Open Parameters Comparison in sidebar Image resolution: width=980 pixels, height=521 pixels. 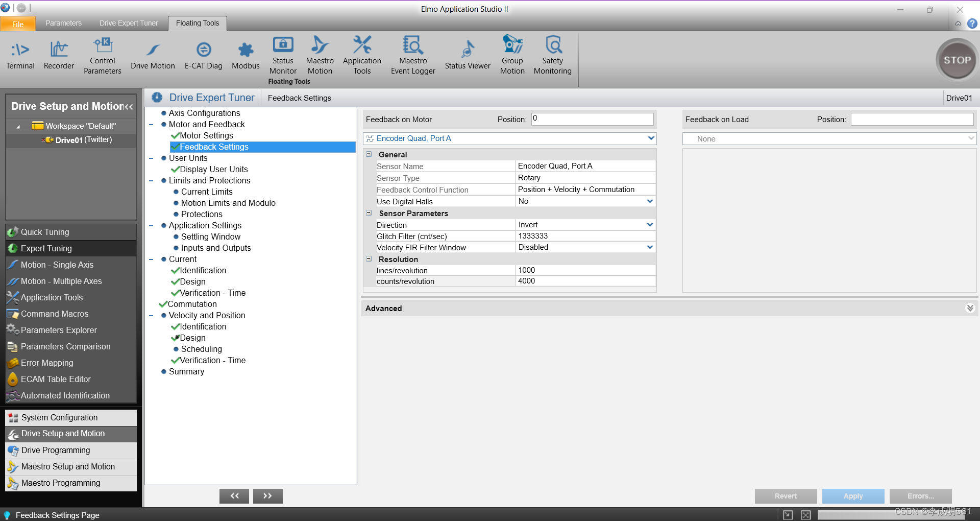point(71,346)
